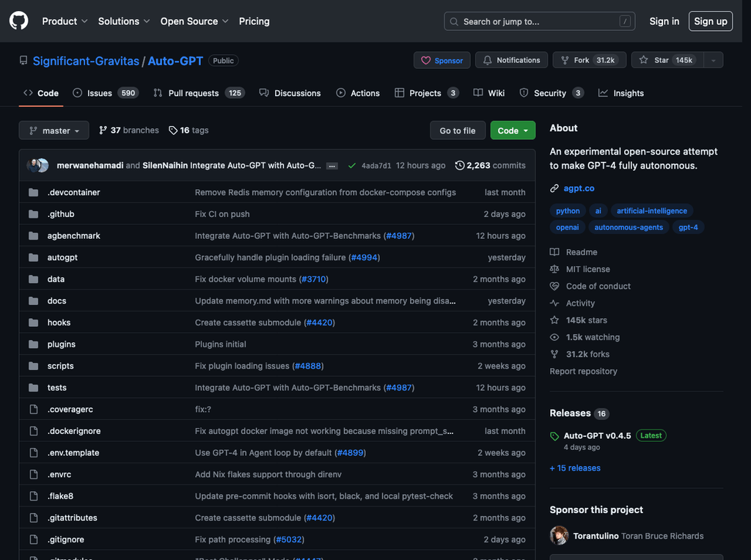Click Report repository link

pos(583,372)
